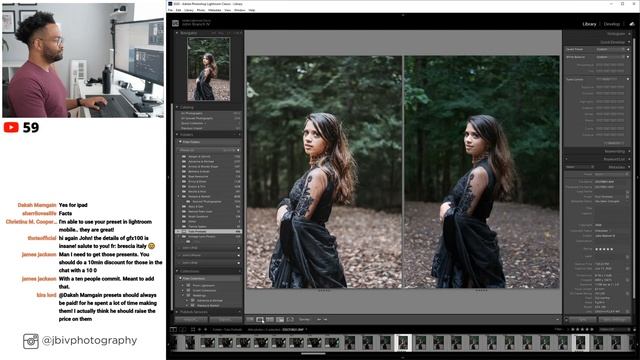Image resolution: width=640 pixels, height=360 pixels.
Task: Go forward using the filmstrip right arrow
Action: point(205,329)
